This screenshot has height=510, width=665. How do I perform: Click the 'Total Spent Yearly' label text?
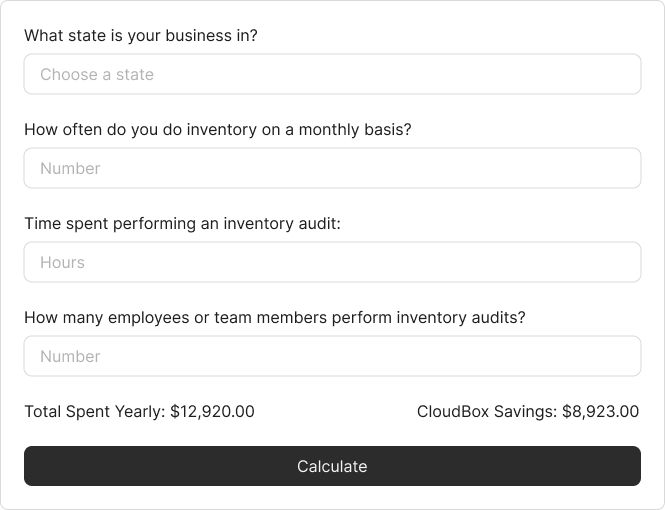[95, 411]
